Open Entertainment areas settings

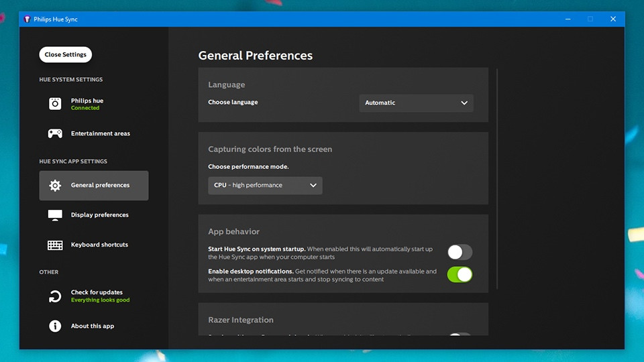[94, 133]
